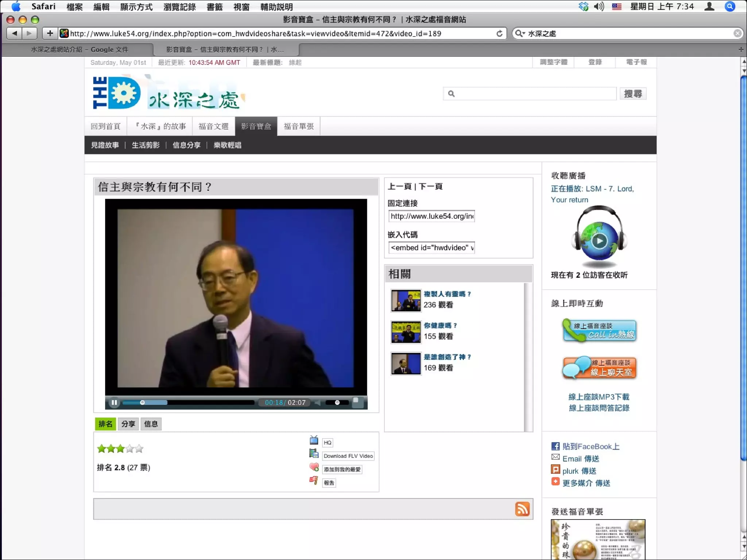Screen dimensions: 747x560
Task: Open a new Safari tab with plus
Action: click(x=740, y=49)
